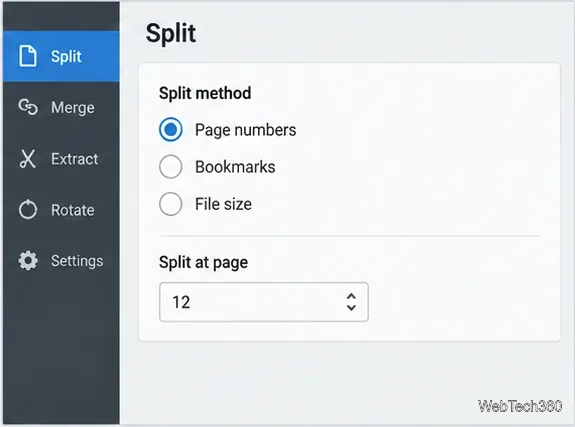This screenshot has width=575, height=427.
Task: Click the Rotate circular arrow icon
Action: (x=28, y=209)
